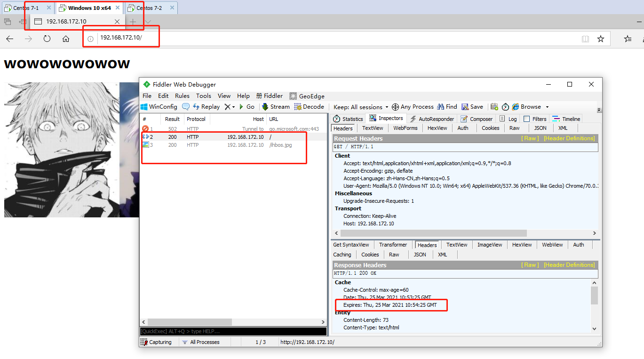644x359 pixels.
Task: Select request WebForms inspector tab
Action: click(405, 128)
